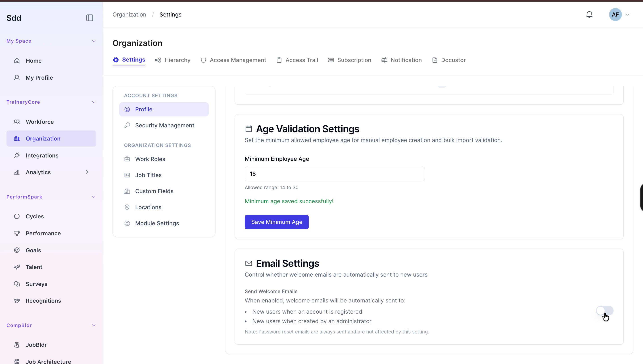The image size is (643, 364).
Task: Toggle Send Welcome Emails switch
Action: pyautogui.click(x=604, y=310)
